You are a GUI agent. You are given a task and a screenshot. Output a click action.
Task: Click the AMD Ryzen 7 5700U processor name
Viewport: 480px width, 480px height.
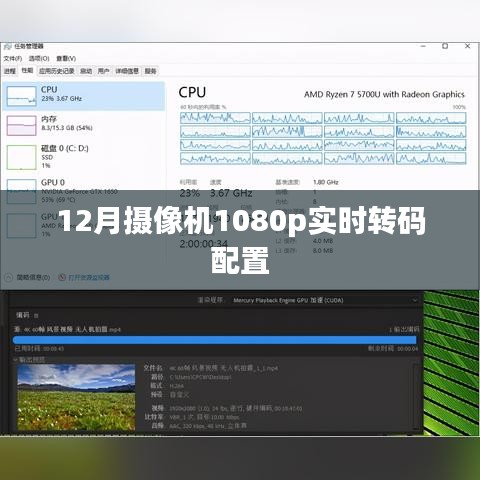[384, 94]
